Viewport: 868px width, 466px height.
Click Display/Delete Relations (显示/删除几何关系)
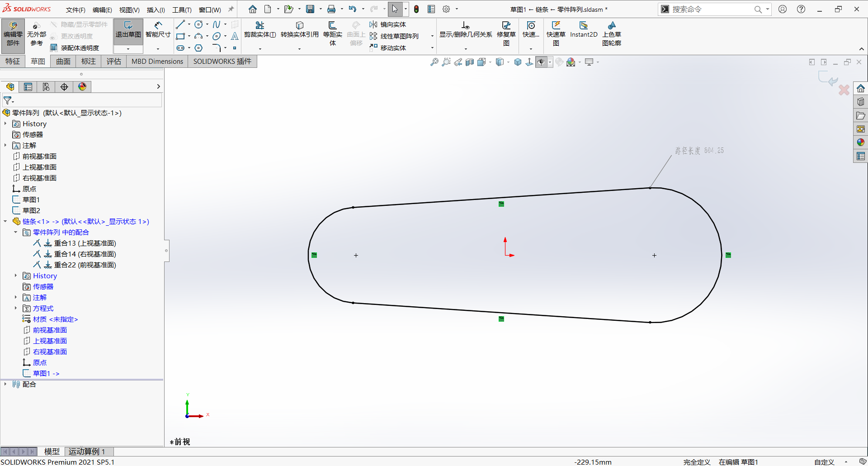point(466,30)
